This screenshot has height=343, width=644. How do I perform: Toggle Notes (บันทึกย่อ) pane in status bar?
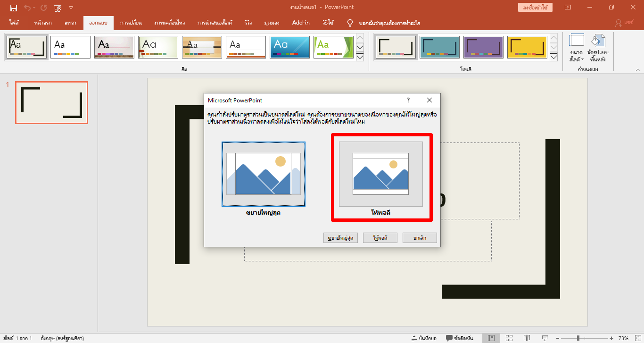[x=423, y=338]
